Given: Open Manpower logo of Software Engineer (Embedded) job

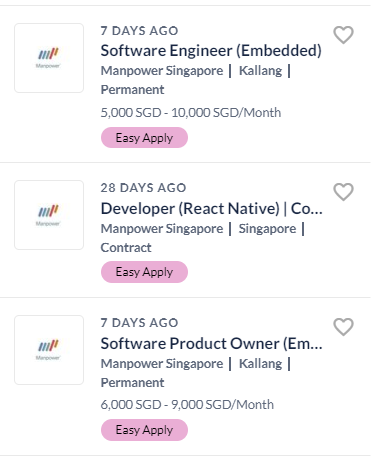Looking at the screenshot, I should pyautogui.click(x=49, y=58).
